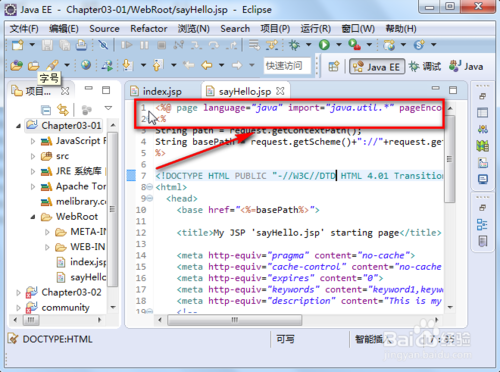Click the Debug bug icon
This screenshot has width=500, height=372.
294,45
